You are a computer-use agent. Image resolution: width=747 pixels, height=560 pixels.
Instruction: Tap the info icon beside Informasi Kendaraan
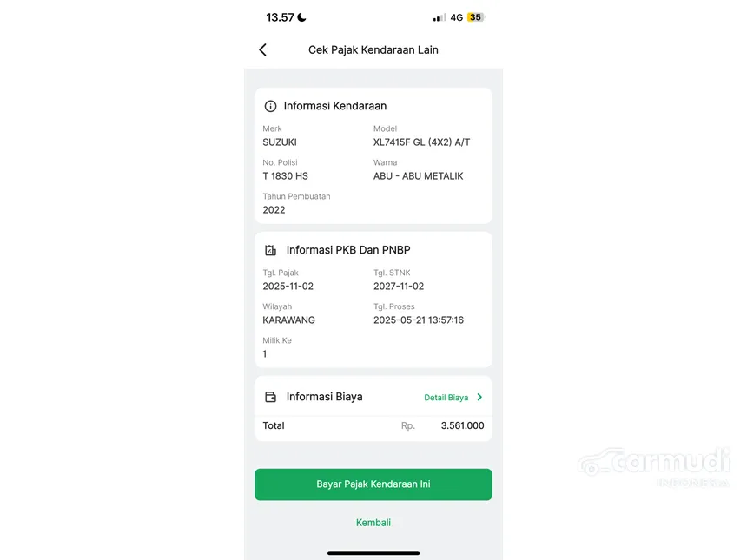tap(270, 106)
